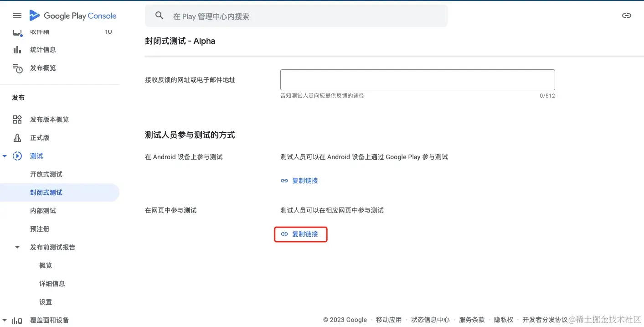Open 隐私权 footer link

coord(504,320)
